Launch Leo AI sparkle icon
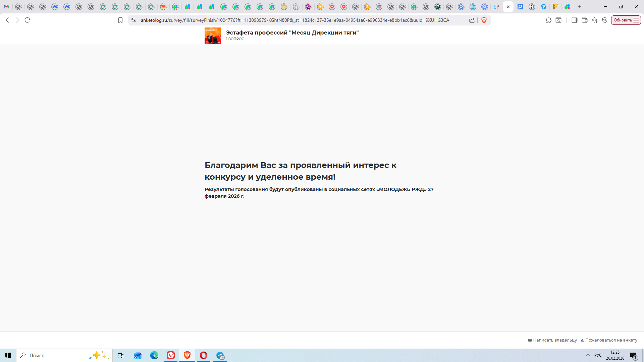 pos(595,20)
